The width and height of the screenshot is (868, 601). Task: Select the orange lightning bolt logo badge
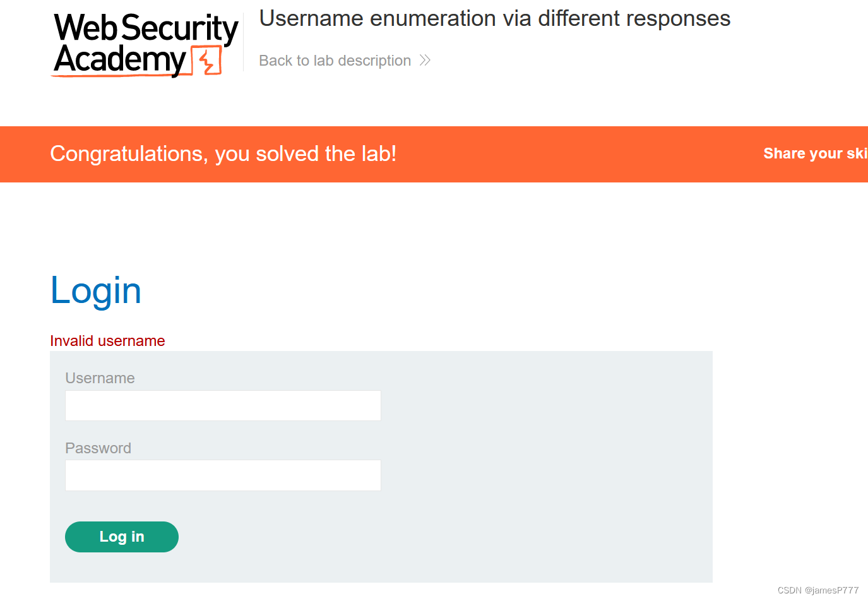click(x=205, y=60)
